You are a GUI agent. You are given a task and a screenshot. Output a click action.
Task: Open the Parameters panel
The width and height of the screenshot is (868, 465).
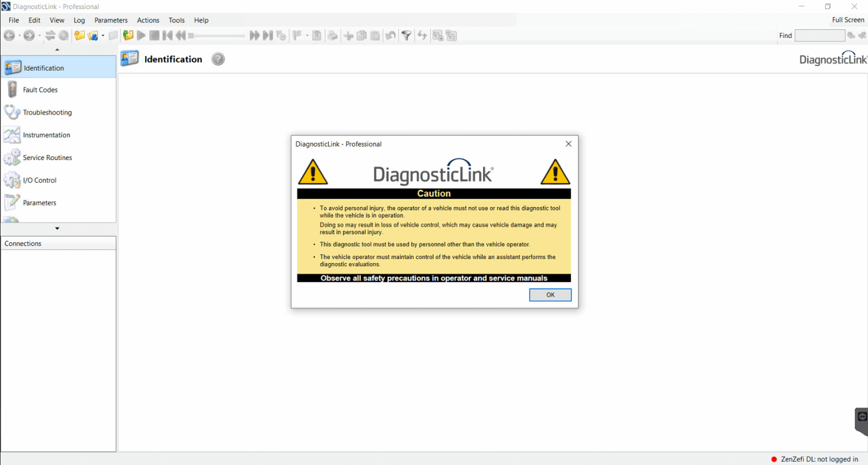click(x=40, y=203)
